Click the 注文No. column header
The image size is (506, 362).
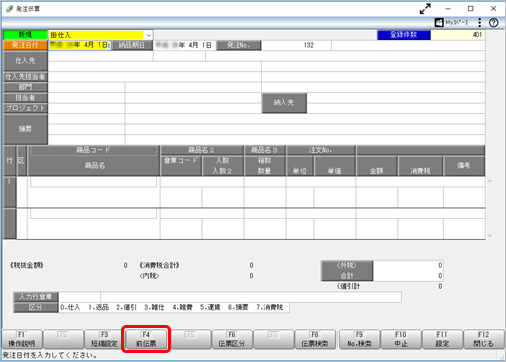320,150
